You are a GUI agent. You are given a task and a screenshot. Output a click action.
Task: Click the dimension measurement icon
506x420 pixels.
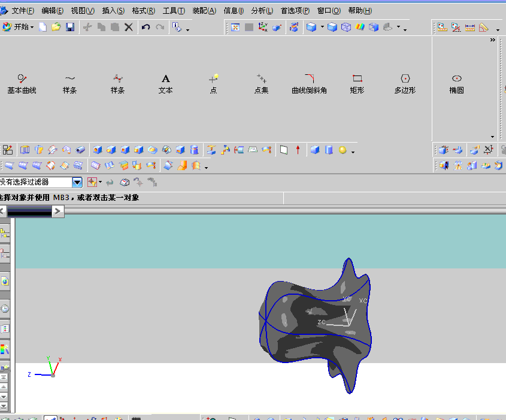(x=470, y=28)
